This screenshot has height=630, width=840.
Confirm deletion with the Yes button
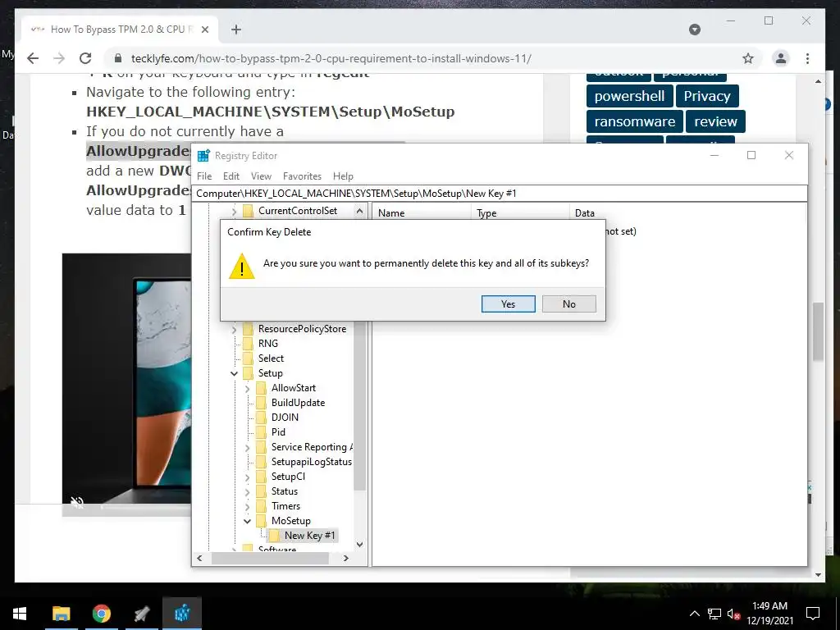coord(508,304)
